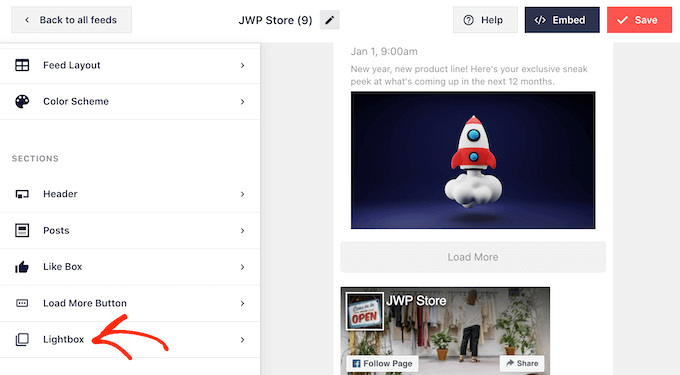Click the back arrow chevron icon
The width and height of the screenshot is (680, 375).
tap(27, 20)
